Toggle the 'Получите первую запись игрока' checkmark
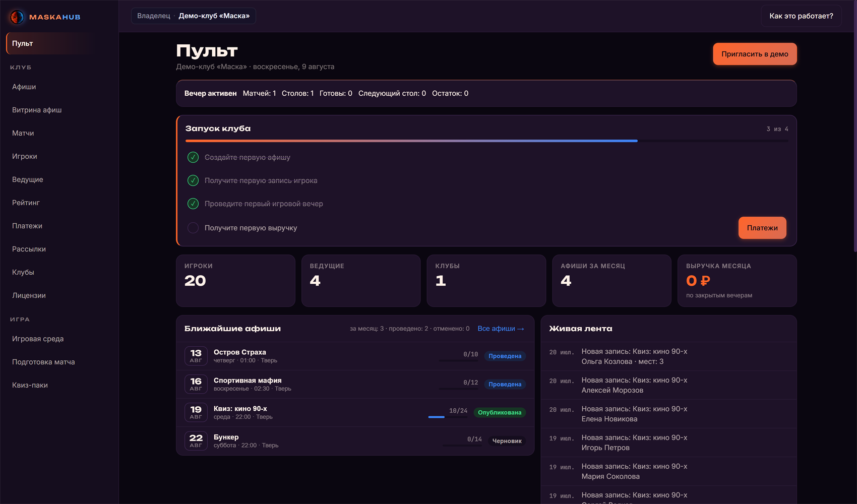Screen dimensions: 857x504 193,180
